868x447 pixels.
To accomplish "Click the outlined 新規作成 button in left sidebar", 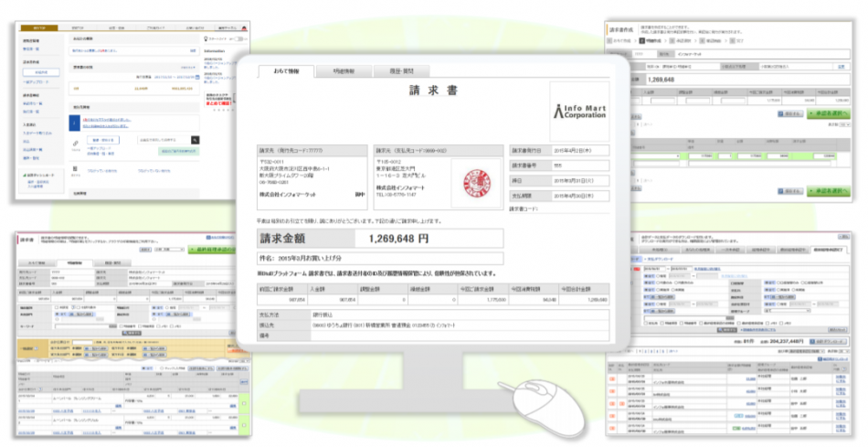I will coord(41,70).
